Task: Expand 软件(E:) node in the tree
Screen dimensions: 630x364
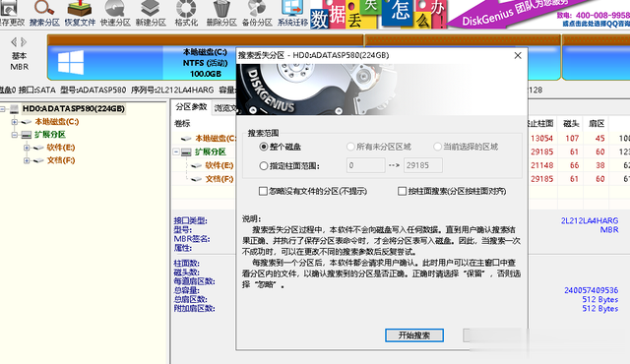Action: [27, 148]
